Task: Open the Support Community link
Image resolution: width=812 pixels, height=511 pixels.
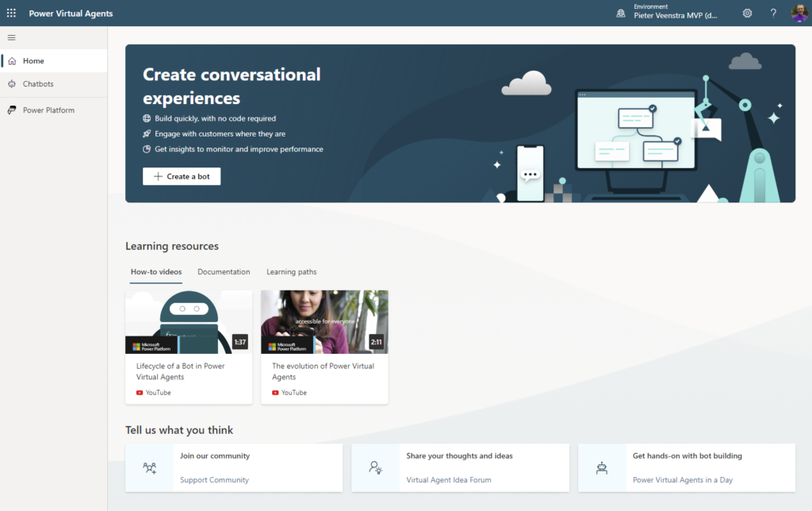Action: point(214,480)
